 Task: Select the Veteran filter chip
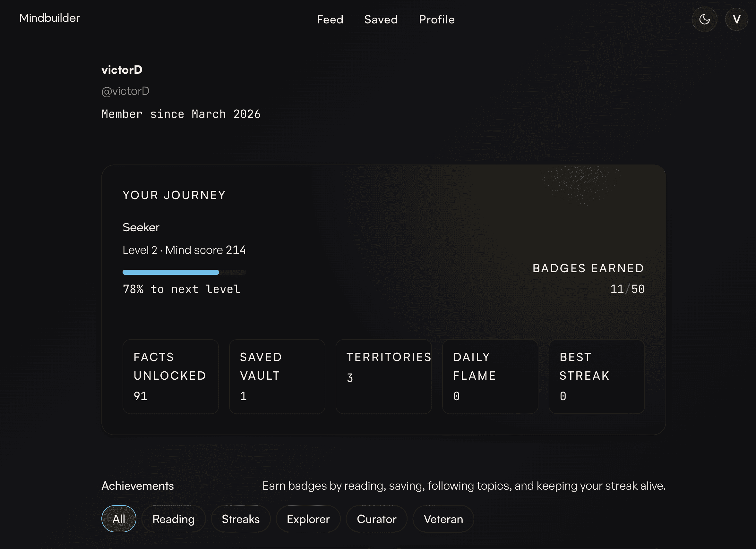click(x=443, y=519)
